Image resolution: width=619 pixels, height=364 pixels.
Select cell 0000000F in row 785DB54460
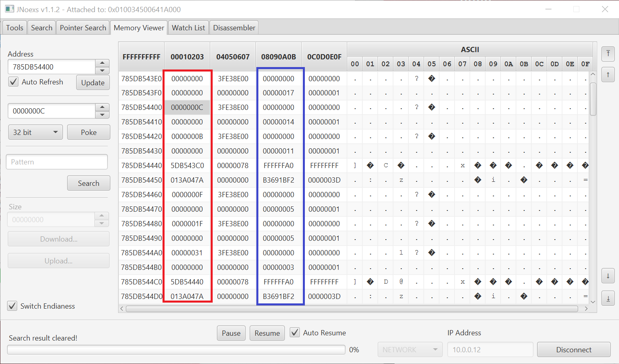187,195
